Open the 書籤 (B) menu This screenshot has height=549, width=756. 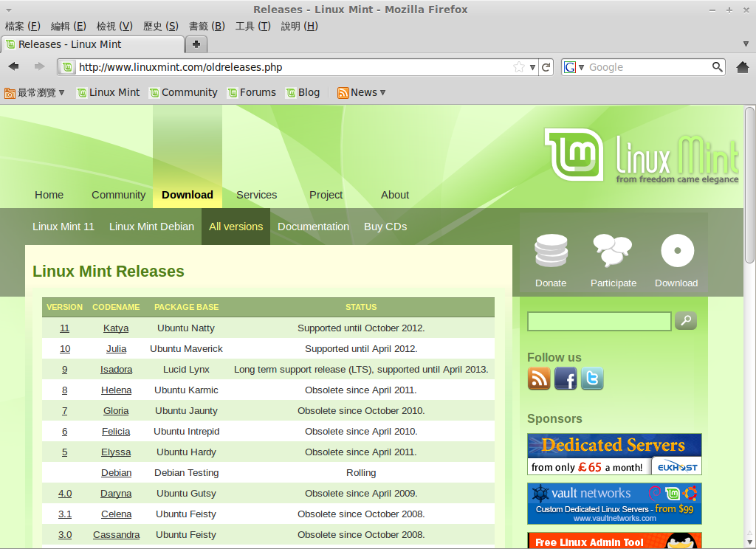(x=207, y=27)
